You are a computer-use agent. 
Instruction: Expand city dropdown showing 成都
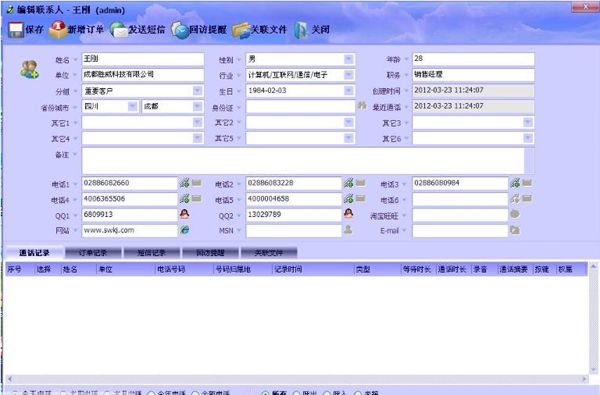click(197, 106)
